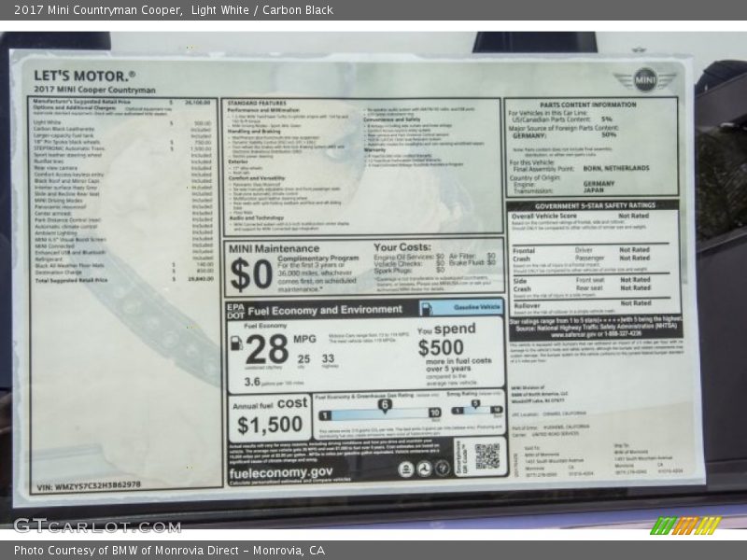Click the gas pump icon in Gasoline Vehicle badge

click(427, 309)
